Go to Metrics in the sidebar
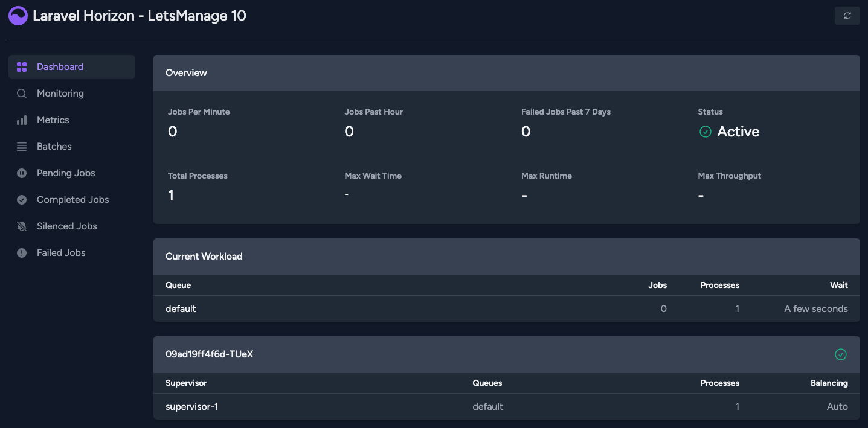This screenshot has height=428, width=868. pos(53,120)
